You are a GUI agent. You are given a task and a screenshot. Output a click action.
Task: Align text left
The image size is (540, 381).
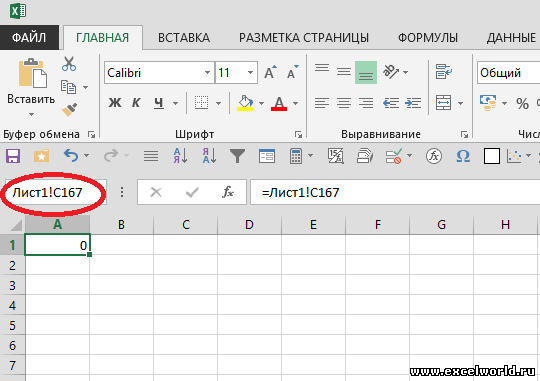tap(322, 103)
